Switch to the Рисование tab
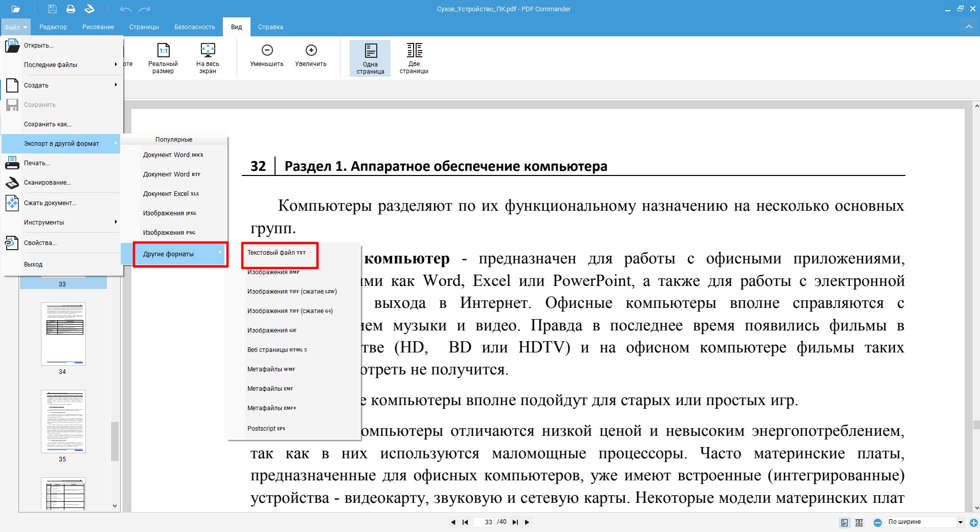The image size is (980, 532). pos(98,27)
